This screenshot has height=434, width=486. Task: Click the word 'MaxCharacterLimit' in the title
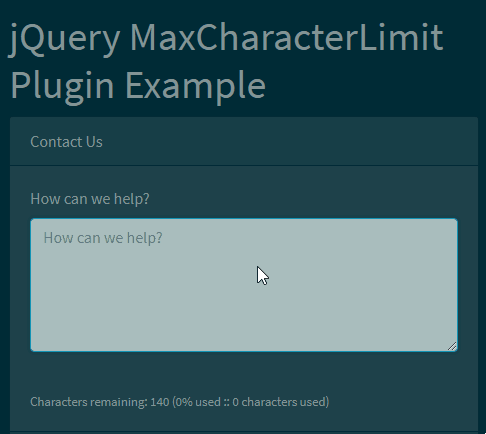pyautogui.click(x=287, y=37)
